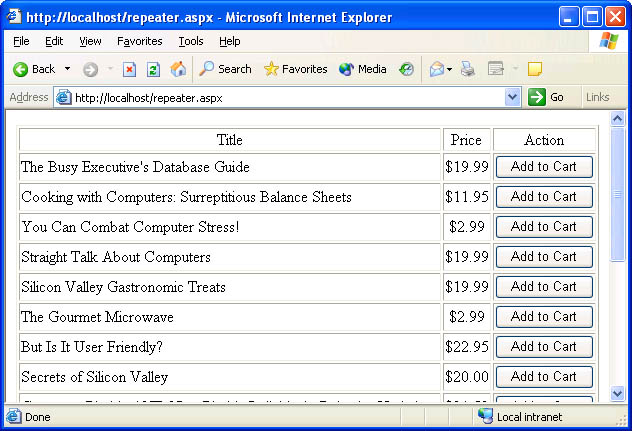The image size is (632, 431).
Task: Click the vertical scrollbar down arrow
Action: [x=618, y=394]
